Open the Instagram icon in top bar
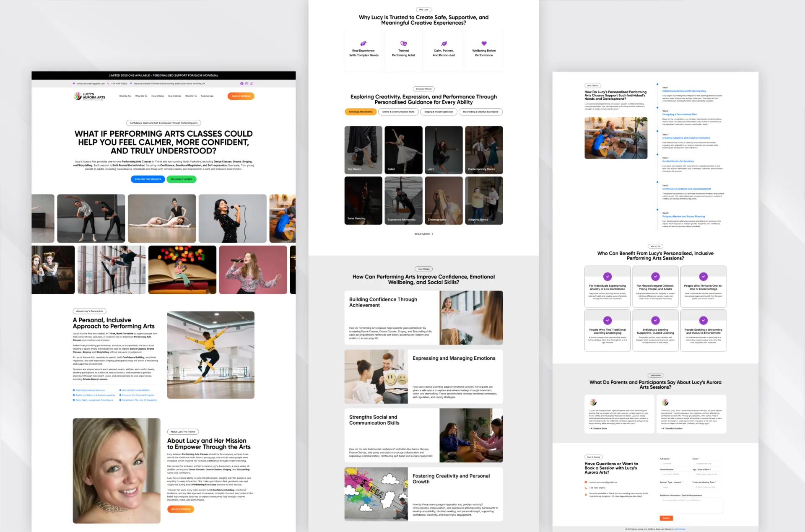Image resolution: width=805 pixels, height=532 pixels. click(247, 83)
